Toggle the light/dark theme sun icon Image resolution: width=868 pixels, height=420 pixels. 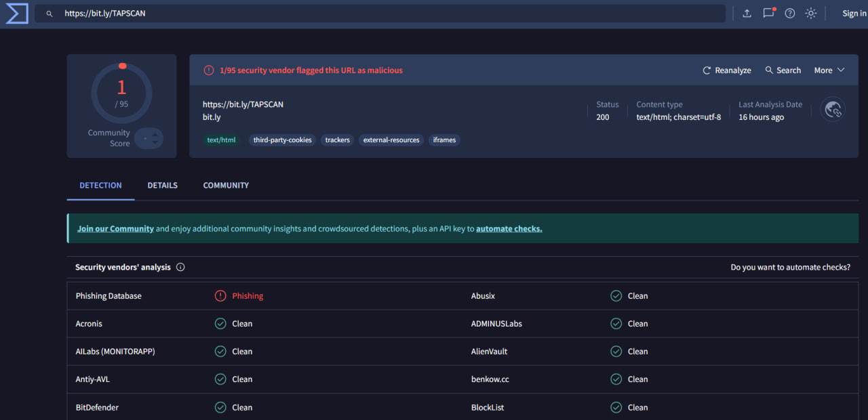click(x=811, y=13)
